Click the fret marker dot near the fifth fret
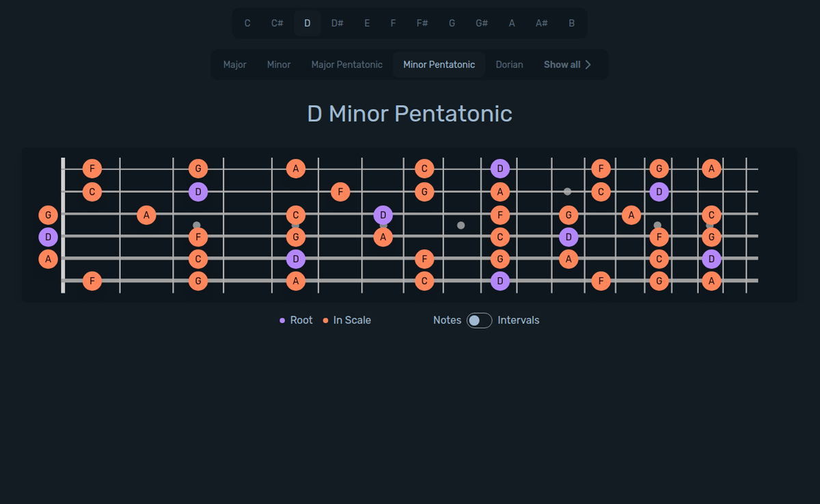This screenshot has width=820, height=504. [x=296, y=225]
